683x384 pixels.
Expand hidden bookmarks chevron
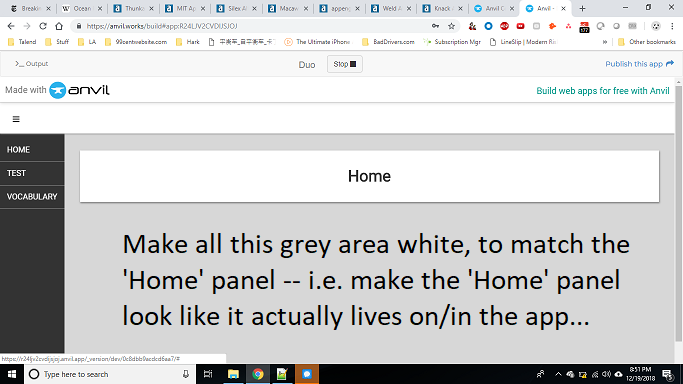point(605,42)
